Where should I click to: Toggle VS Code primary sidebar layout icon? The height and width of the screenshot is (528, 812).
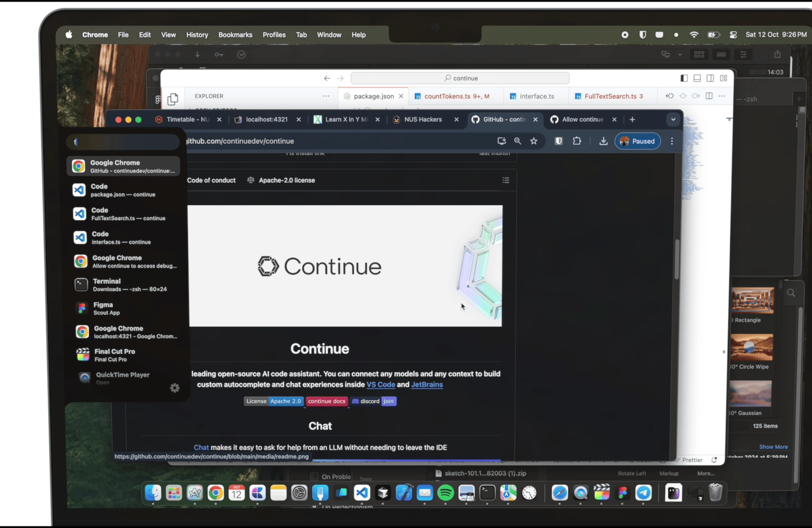[684, 78]
